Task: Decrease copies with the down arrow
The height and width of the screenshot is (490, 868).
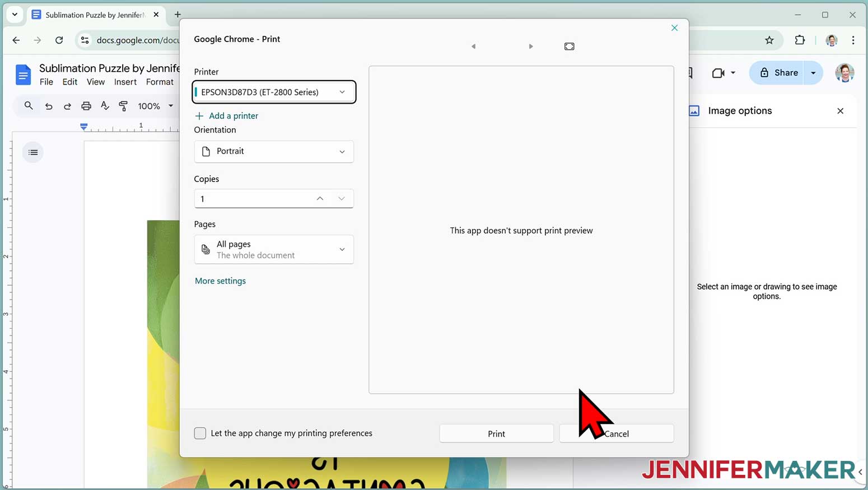Action: (342, 198)
